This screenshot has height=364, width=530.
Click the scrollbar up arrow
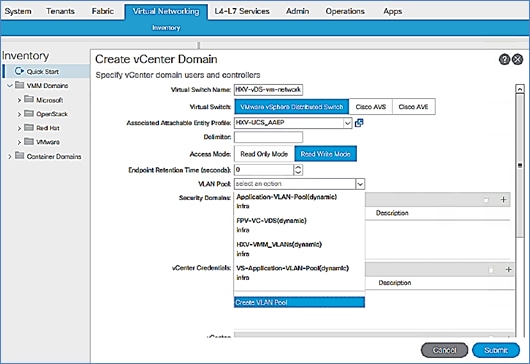click(520, 89)
